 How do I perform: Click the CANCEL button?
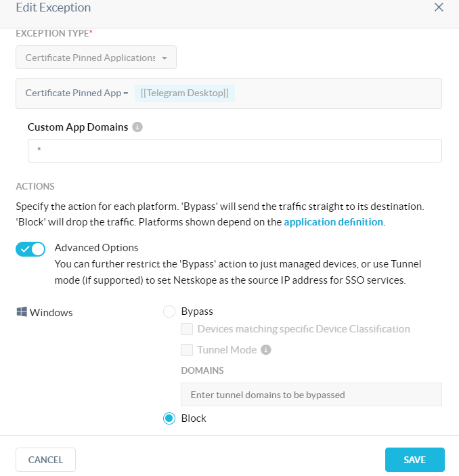point(45,460)
